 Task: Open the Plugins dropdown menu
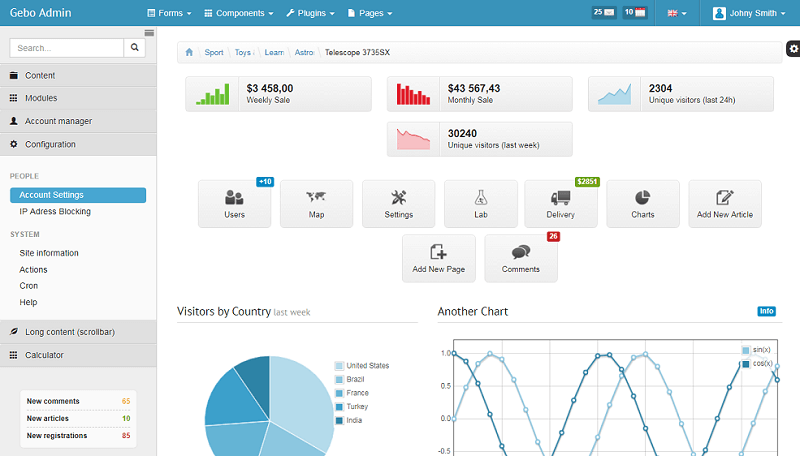tap(310, 13)
